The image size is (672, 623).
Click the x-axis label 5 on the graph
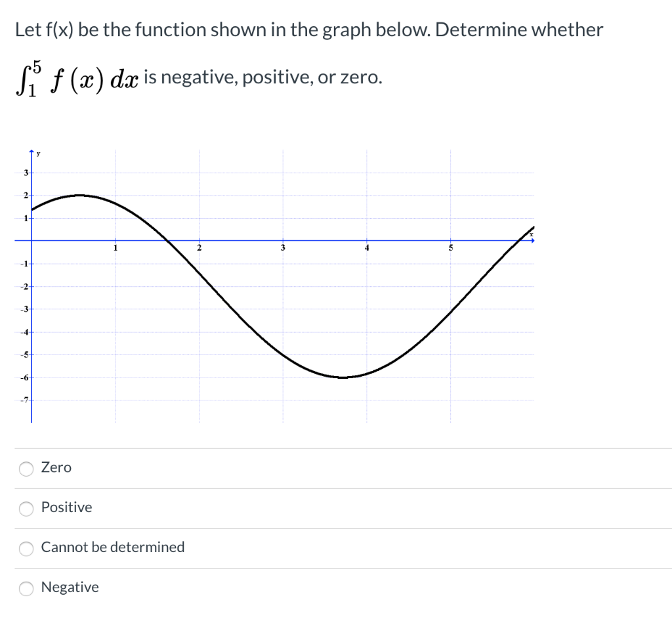450,248
